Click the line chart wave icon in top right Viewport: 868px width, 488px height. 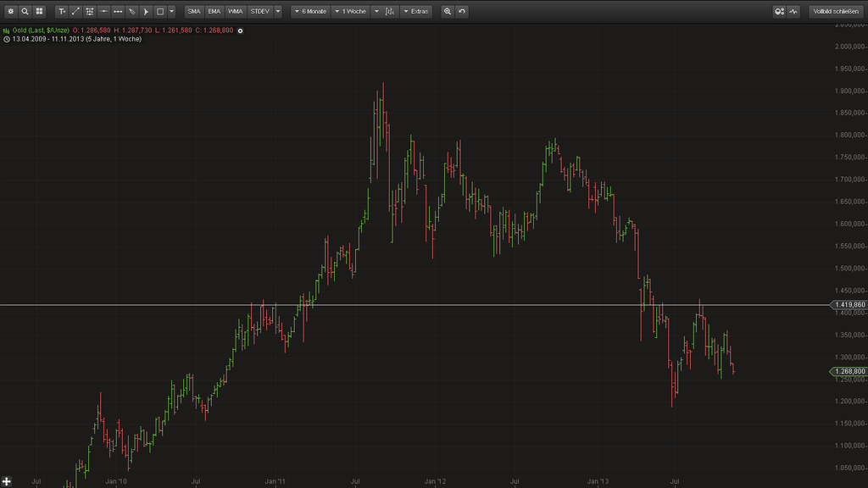pyautogui.click(x=793, y=11)
